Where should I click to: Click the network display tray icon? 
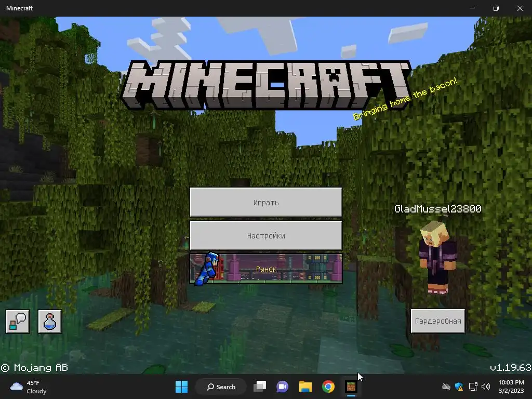click(473, 387)
